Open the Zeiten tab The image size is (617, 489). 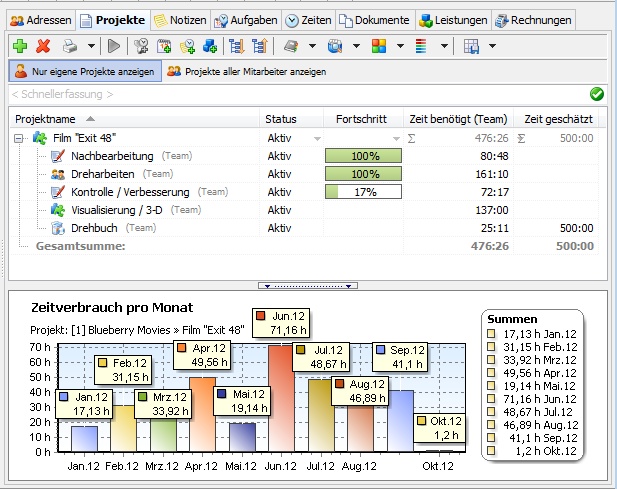tap(308, 20)
